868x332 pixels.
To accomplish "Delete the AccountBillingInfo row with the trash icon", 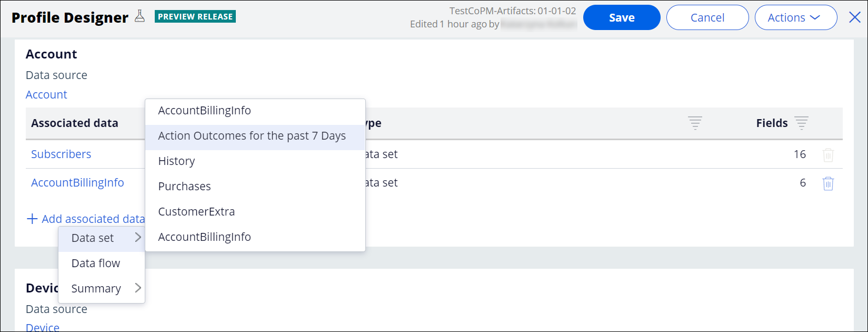I will click(828, 183).
